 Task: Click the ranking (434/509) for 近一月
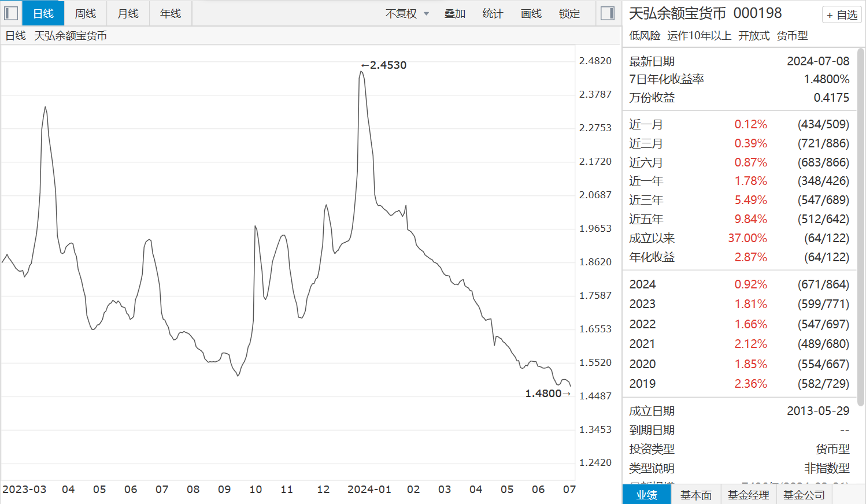tap(823, 124)
